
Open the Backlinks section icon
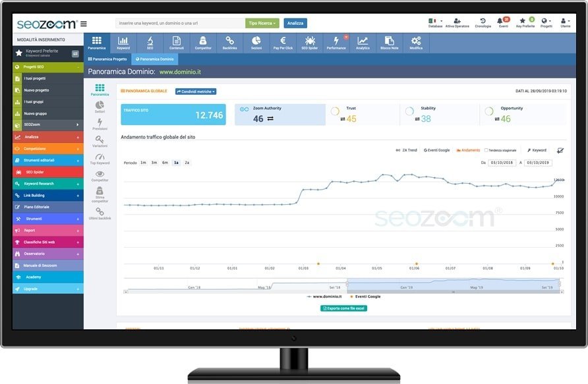[x=229, y=43]
